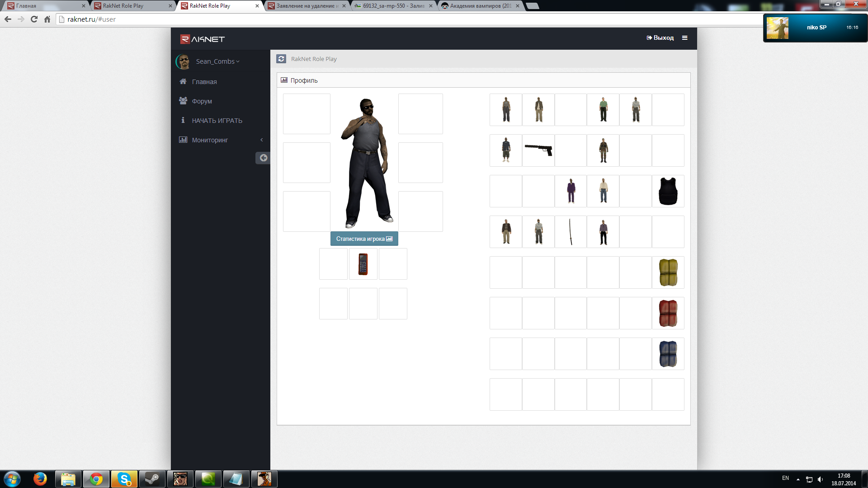
Task: Click the Выход logout link
Action: pyautogui.click(x=660, y=38)
